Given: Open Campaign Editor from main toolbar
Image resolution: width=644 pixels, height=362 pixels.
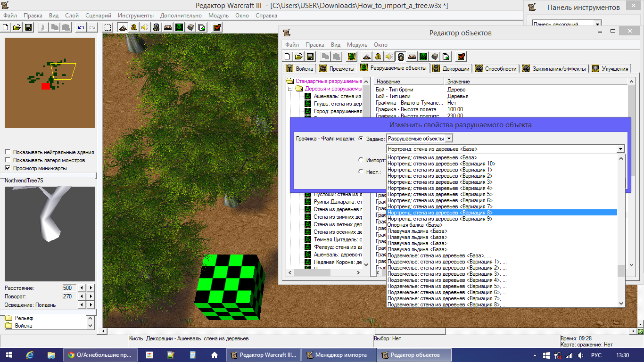Looking at the screenshot, I should click(x=168, y=27).
